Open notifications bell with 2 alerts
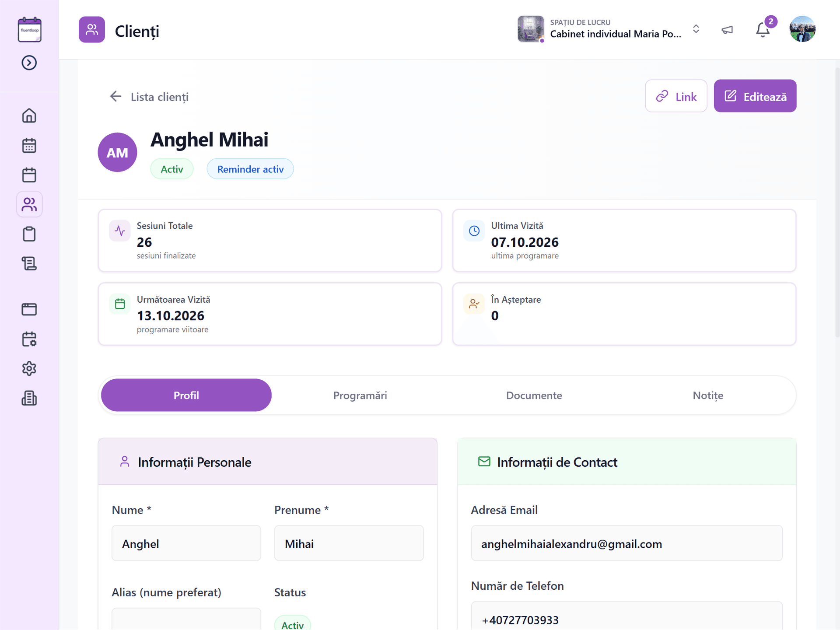Screen dimensions: 840x630 (x=763, y=29)
